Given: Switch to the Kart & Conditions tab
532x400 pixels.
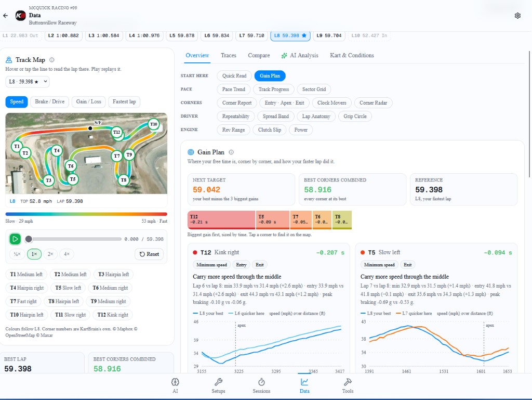Looking at the screenshot, I should coord(352,55).
